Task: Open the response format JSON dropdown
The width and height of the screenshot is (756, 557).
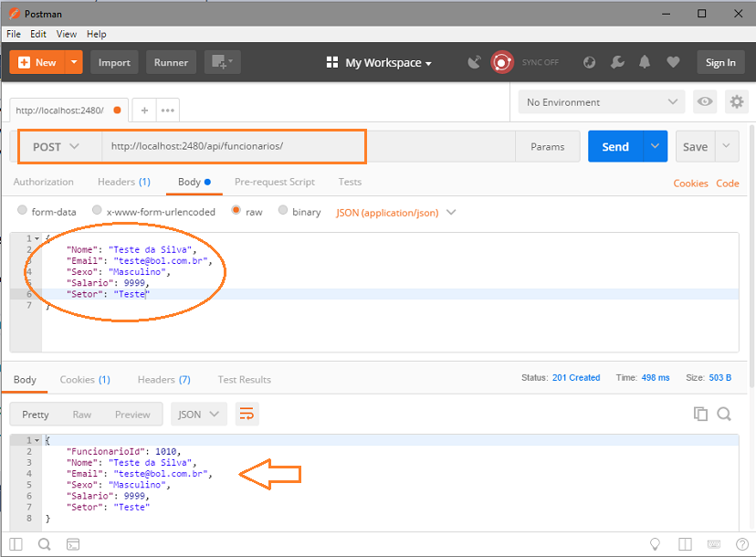Action: [x=199, y=414]
